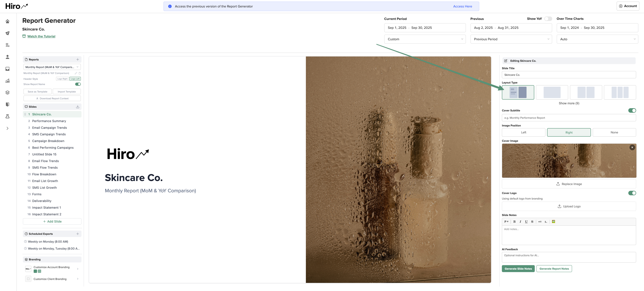Click Access Here in the banner

tap(463, 7)
